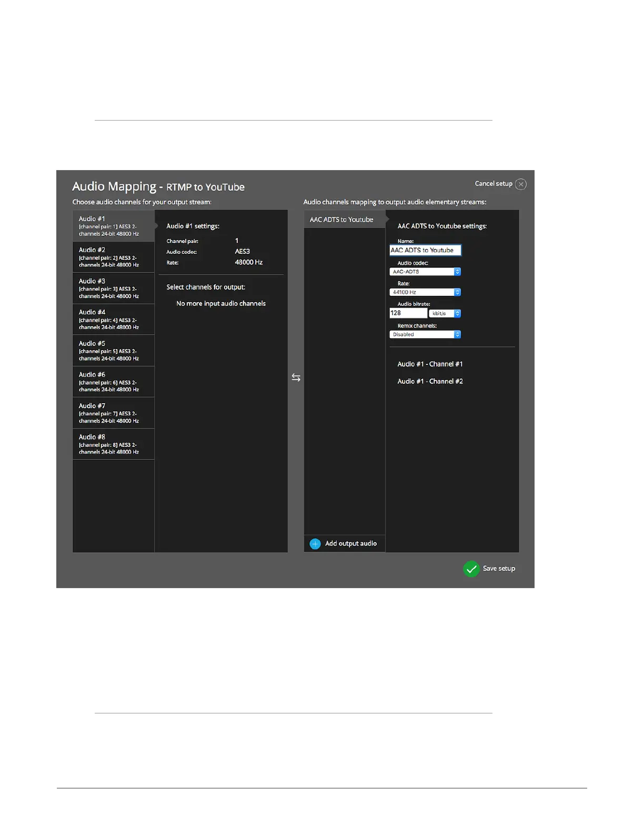Click the Audio bitrate 128 field
644x834 pixels.
[408, 313]
